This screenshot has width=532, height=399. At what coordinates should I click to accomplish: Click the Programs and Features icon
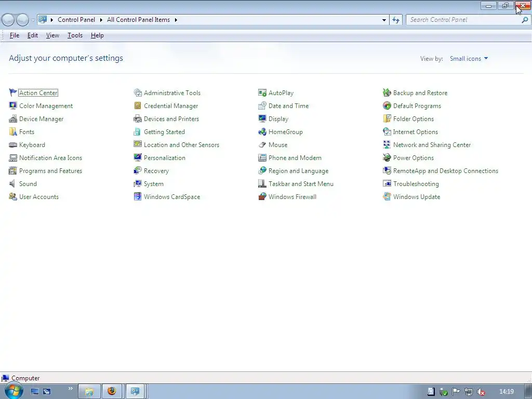[x=13, y=170]
